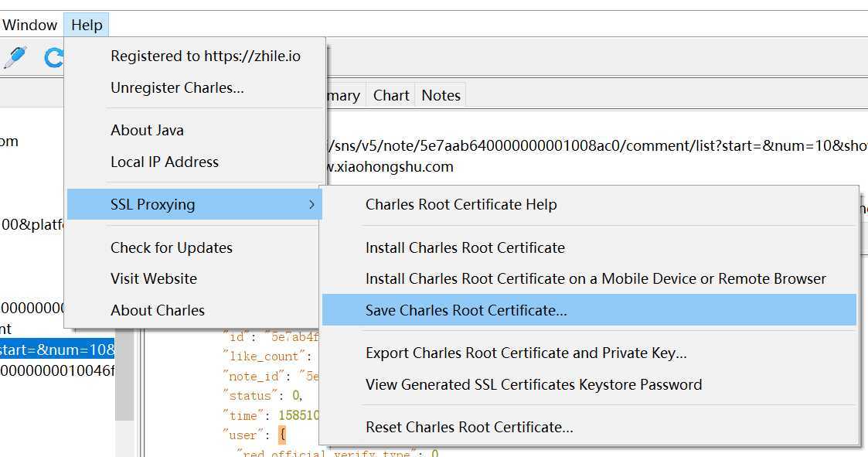Export Charles Root Certificate and Private Key
This screenshot has width=868, height=457.
coord(526,353)
